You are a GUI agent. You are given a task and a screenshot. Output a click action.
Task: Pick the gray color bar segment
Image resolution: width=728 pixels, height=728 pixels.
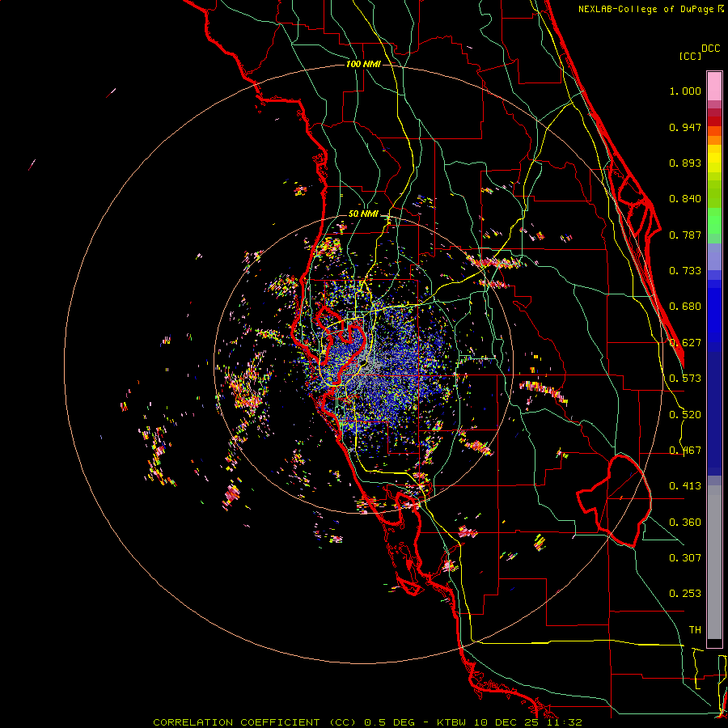[714, 562]
